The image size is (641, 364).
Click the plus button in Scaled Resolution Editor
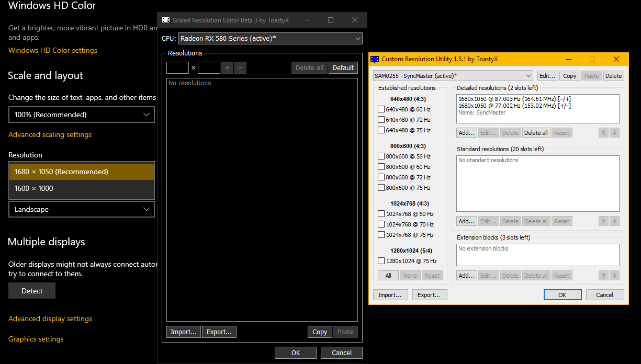(227, 68)
